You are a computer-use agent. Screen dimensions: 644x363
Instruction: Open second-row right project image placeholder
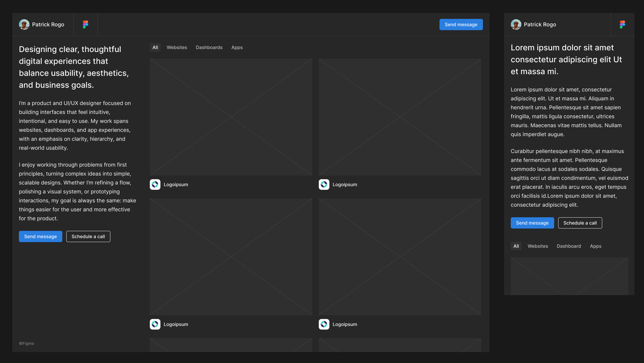coord(400,257)
